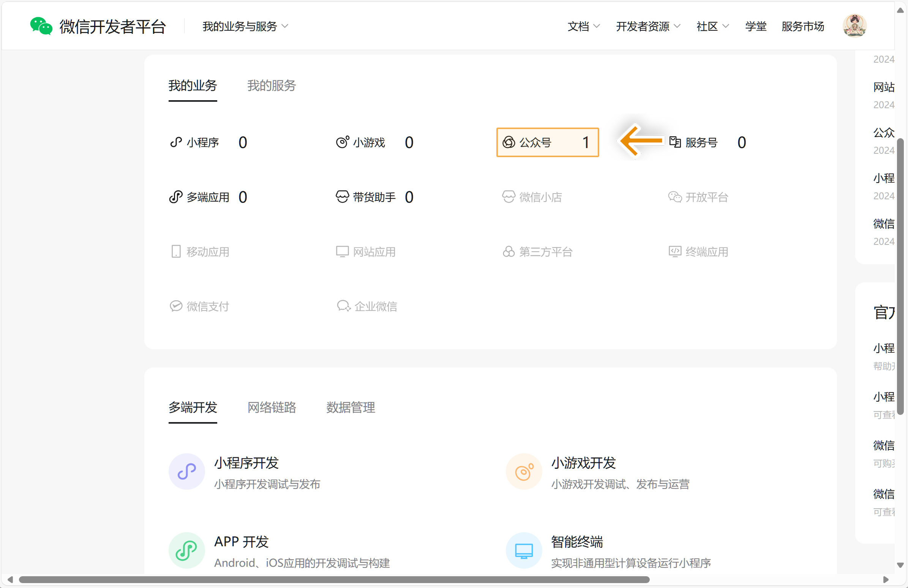Click the 服务号 service account icon
The width and height of the screenshot is (908, 588).
tap(675, 142)
